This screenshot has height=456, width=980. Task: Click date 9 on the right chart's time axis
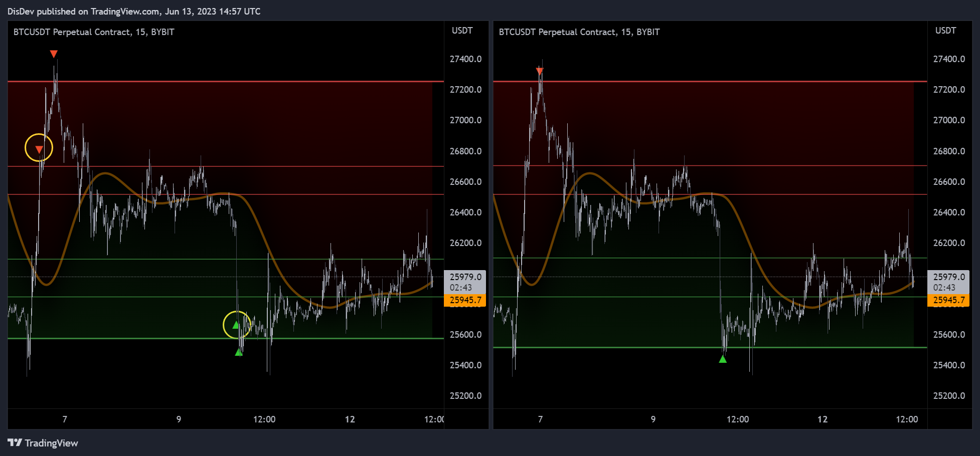coord(653,419)
